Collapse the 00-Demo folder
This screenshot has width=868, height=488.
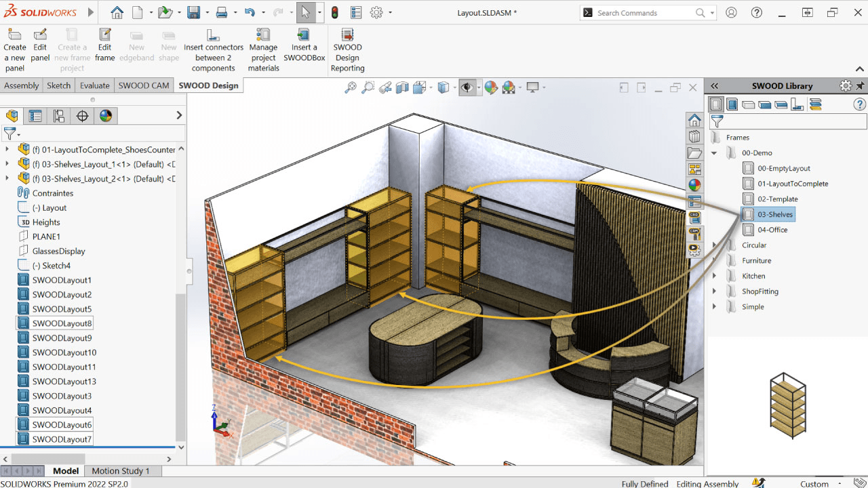coord(714,153)
